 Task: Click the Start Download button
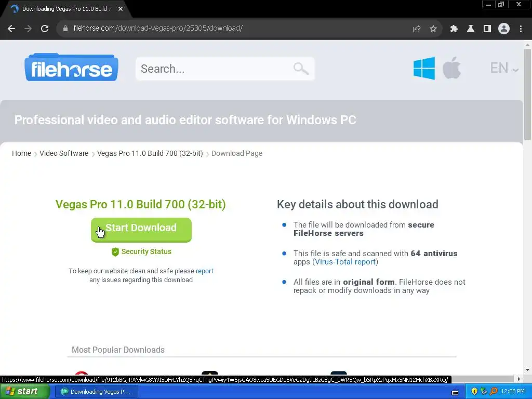tap(141, 230)
